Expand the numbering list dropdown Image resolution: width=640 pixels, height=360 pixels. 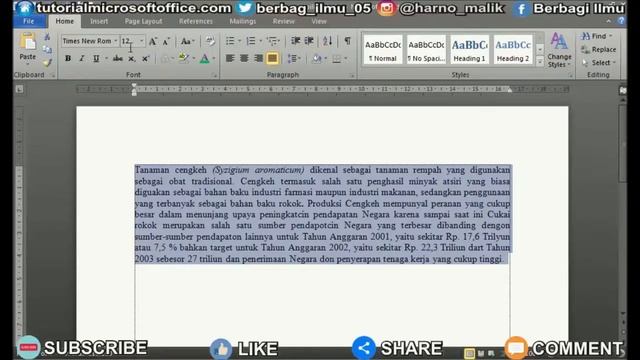pos(260,41)
